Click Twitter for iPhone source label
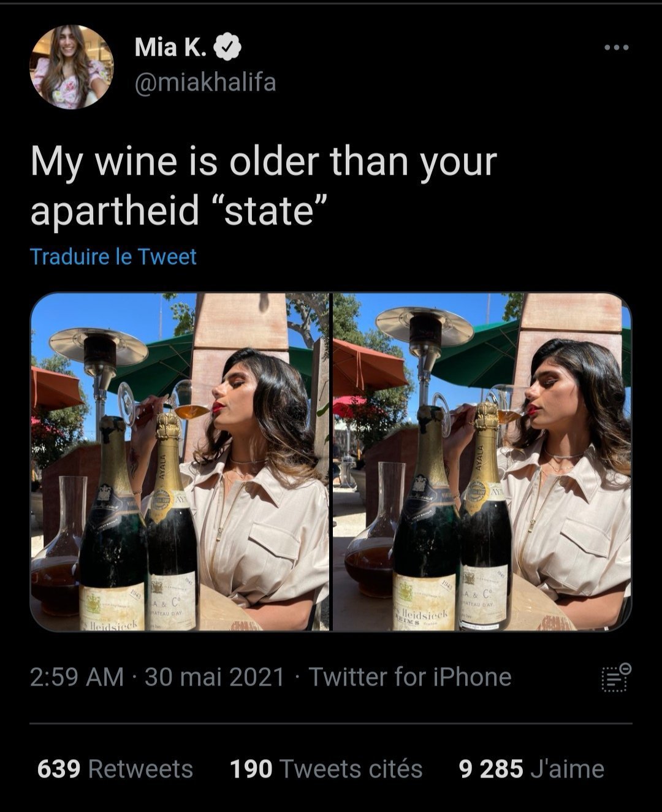 coord(409,677)
